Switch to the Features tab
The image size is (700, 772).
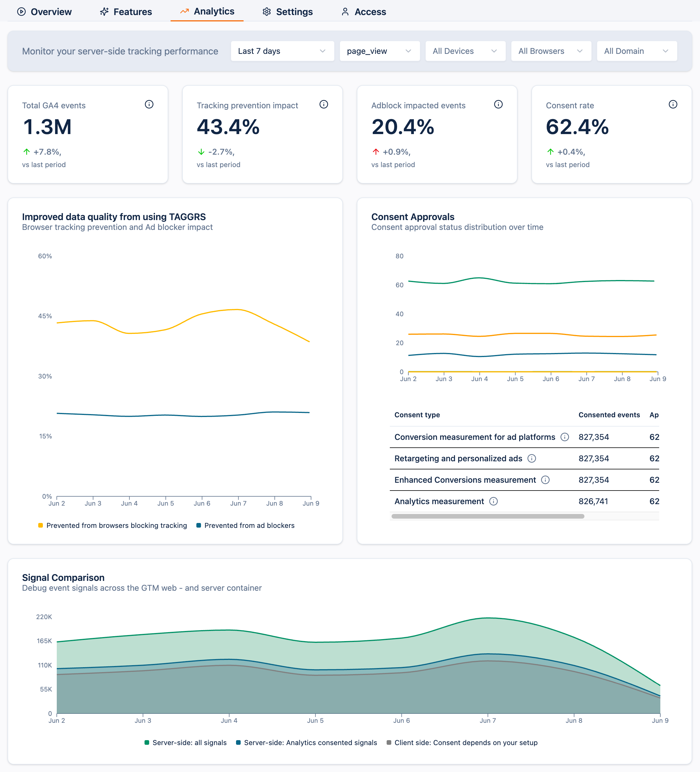[126, 12]
